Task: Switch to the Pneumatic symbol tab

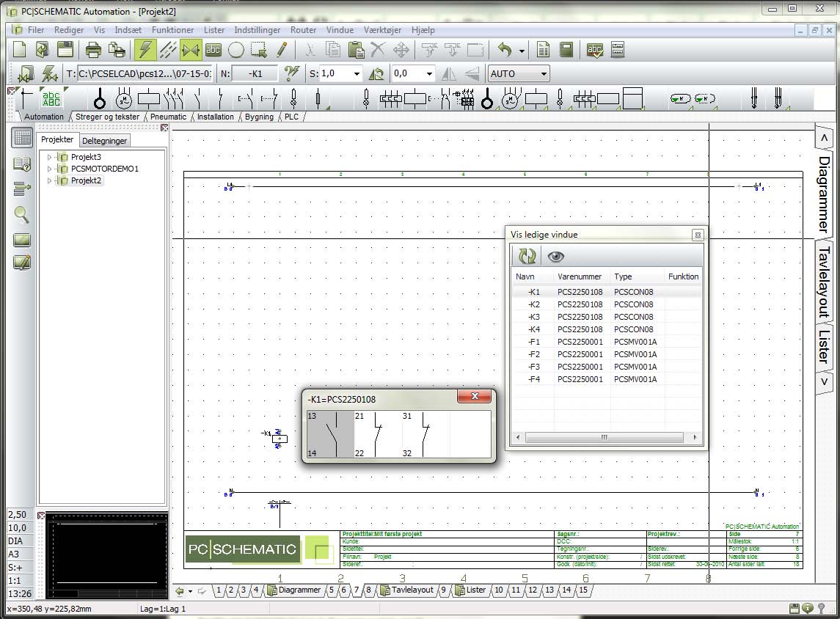Action: tap(168, 117)
